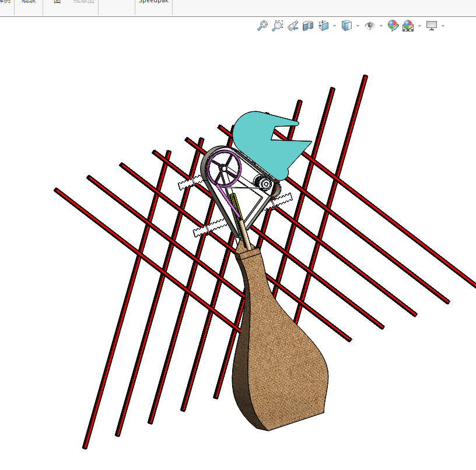476x470 pixels.
Task: Select the small black gear near cyan plate
Action: [x=264, y=183]
